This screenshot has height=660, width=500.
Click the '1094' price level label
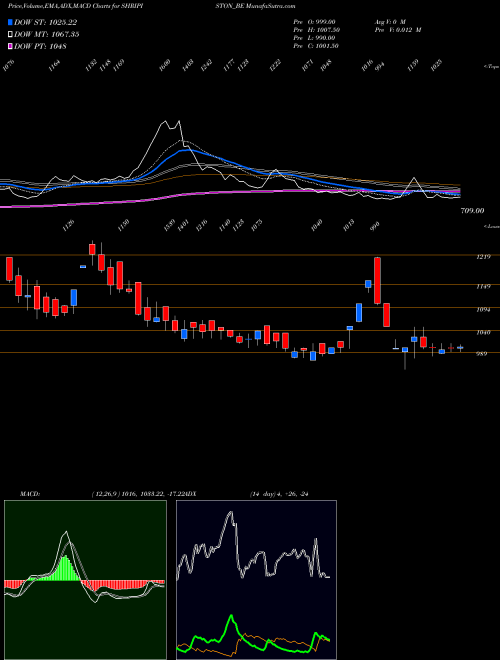point(484,309)
